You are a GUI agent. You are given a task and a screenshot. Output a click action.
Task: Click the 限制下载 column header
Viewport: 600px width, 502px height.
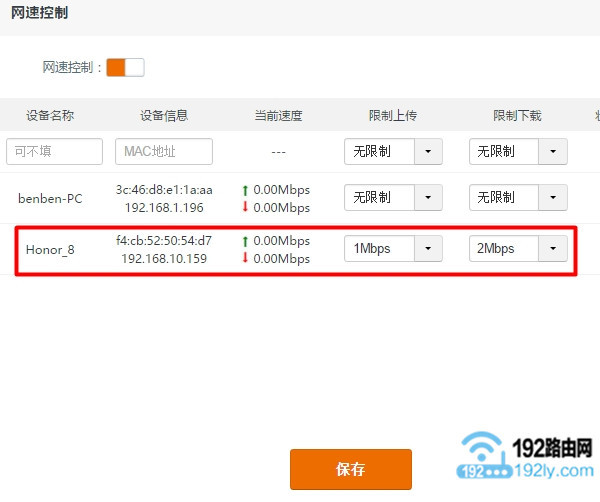click(x=517, y=115)
